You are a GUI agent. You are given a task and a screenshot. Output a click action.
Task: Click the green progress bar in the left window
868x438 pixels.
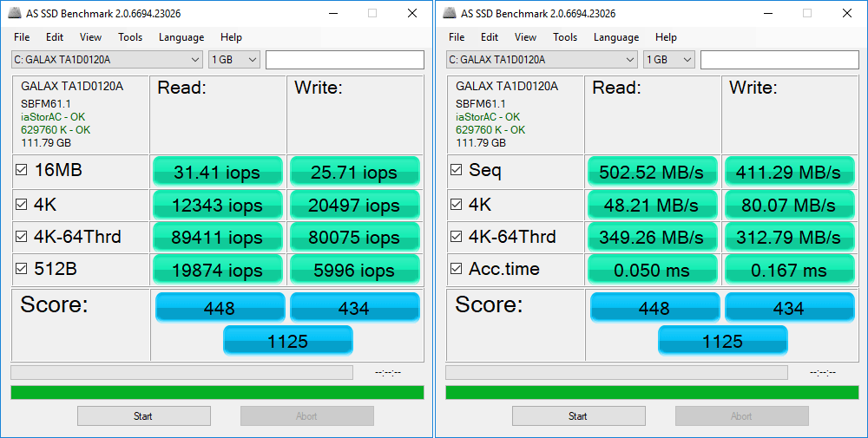pyautogui.click(x=217, y=393)
